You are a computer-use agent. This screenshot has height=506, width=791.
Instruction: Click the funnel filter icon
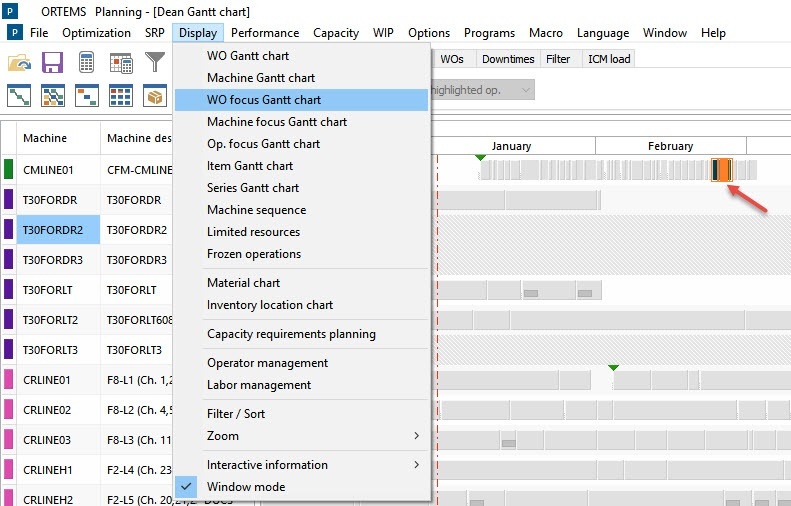pos(155,62)
